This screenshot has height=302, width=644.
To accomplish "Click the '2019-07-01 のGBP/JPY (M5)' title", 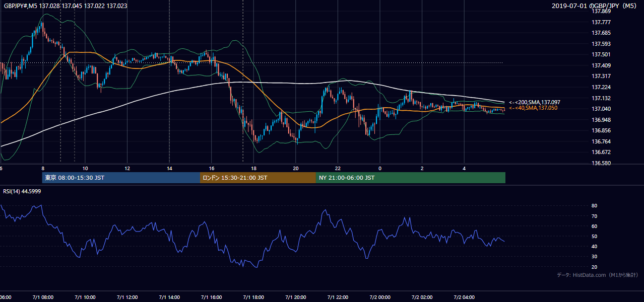I will tap(595, 6).
